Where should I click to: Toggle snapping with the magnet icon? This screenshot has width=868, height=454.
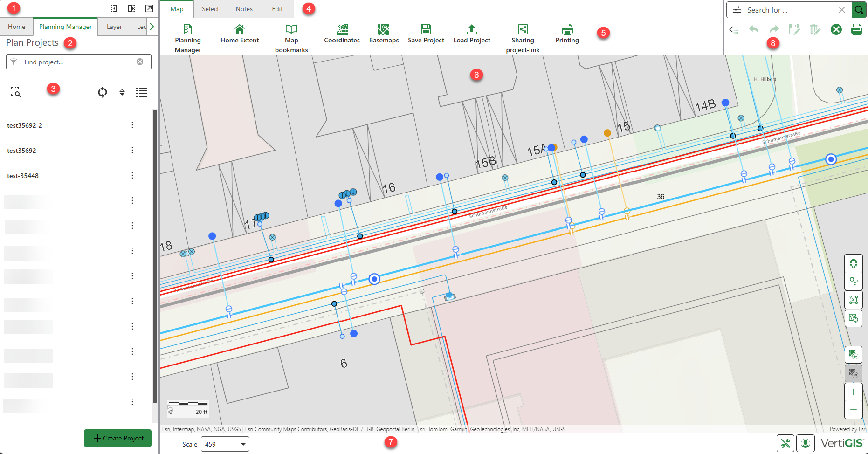pyautogui.click(x=854, y=263)
